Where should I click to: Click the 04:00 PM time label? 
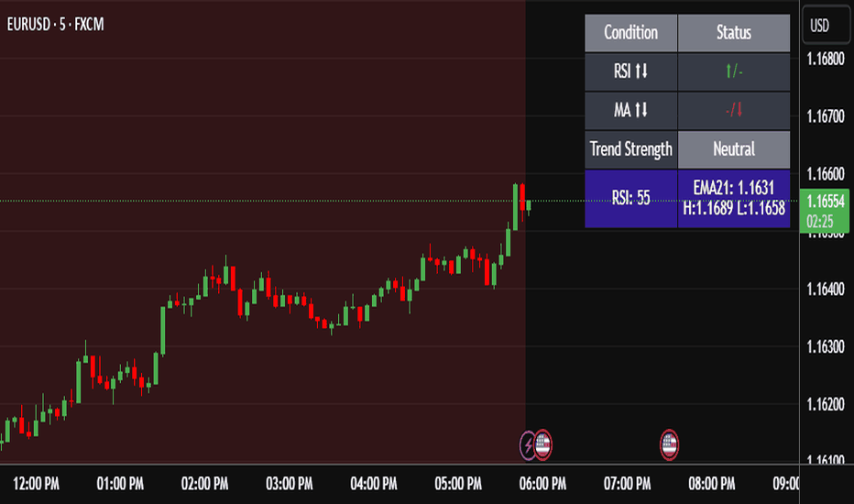click(x=374, y=484)
